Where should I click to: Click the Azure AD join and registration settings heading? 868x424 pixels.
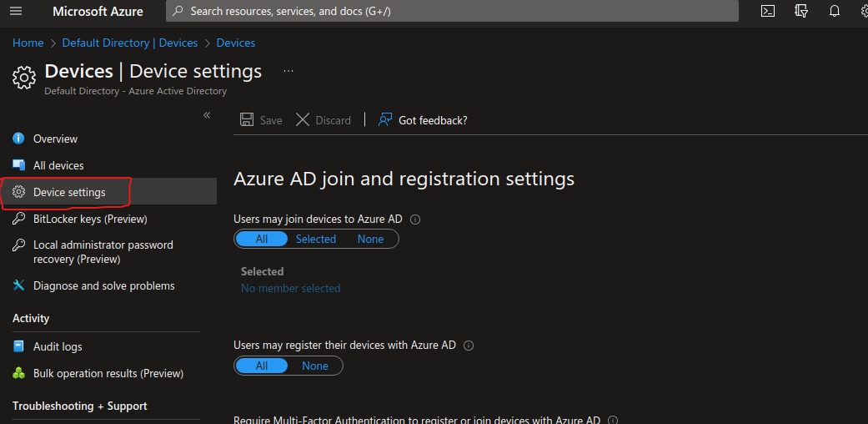[404, 179]
